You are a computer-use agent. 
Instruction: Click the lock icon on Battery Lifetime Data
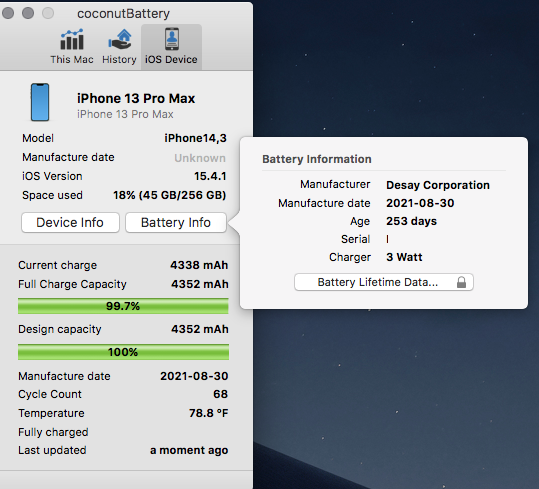[x=461, y=282]
